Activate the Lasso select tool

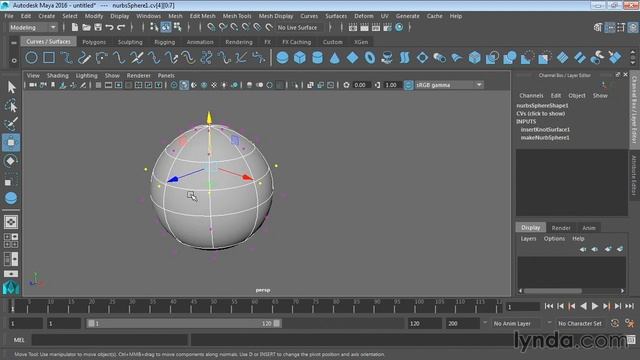click(x=11, y=106)
